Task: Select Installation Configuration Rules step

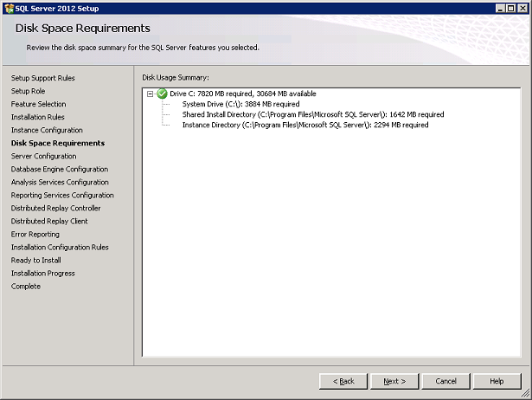Action: 60,248
